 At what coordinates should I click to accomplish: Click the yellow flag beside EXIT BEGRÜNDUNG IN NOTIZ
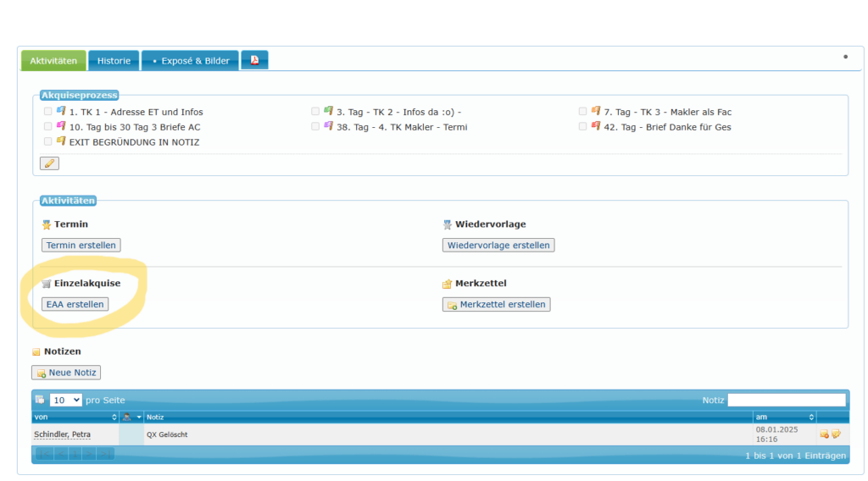61,141
